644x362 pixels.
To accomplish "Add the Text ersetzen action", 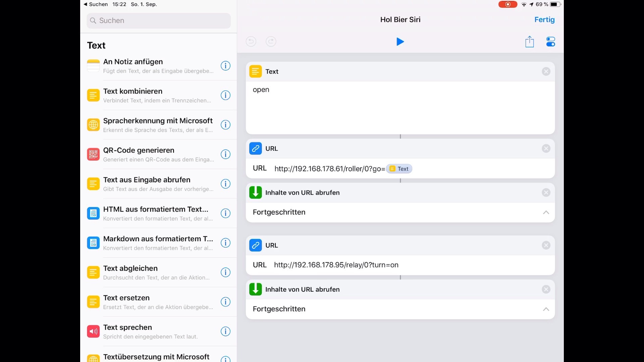I will click(151, 302).
